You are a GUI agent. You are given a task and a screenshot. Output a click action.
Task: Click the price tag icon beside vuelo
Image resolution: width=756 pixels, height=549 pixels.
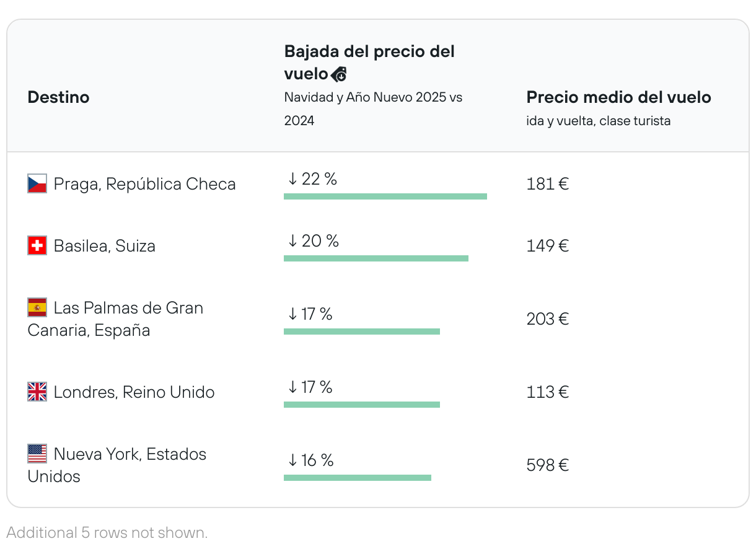pos(339,75)
